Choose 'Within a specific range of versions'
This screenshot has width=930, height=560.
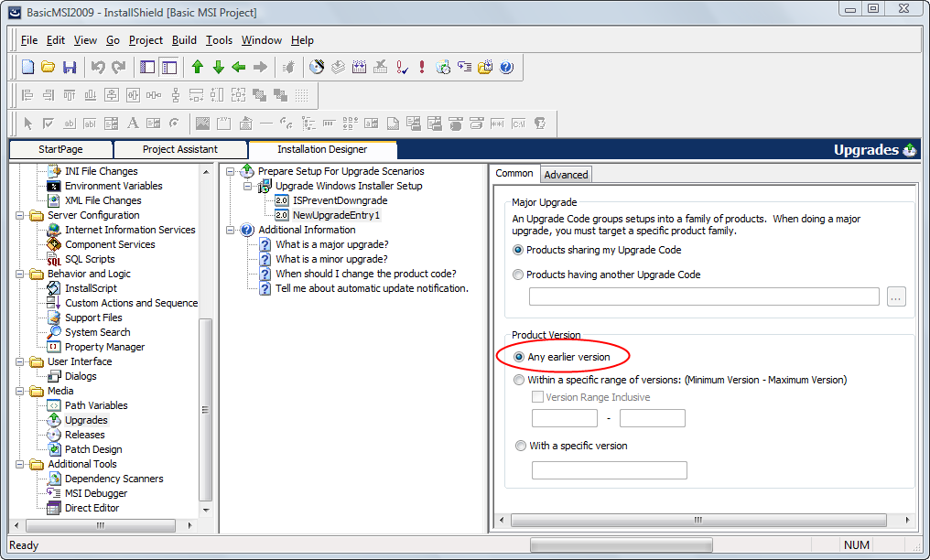(x=519, y=380)
